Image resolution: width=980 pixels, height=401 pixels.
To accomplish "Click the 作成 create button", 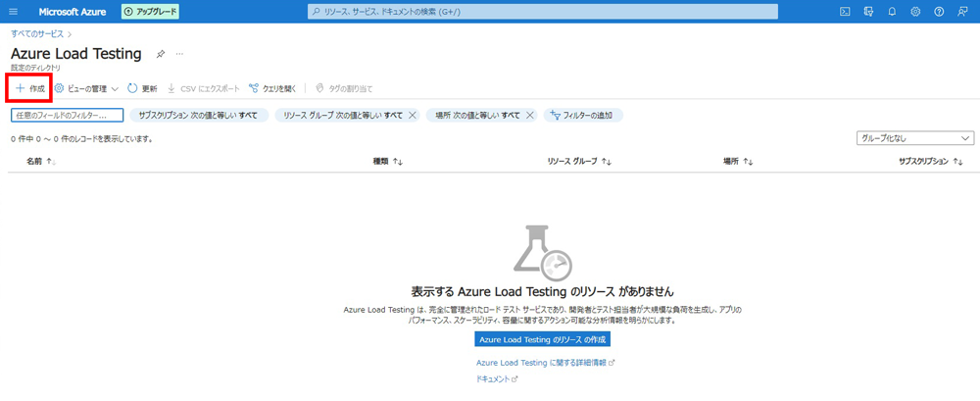I will [30, 89].
